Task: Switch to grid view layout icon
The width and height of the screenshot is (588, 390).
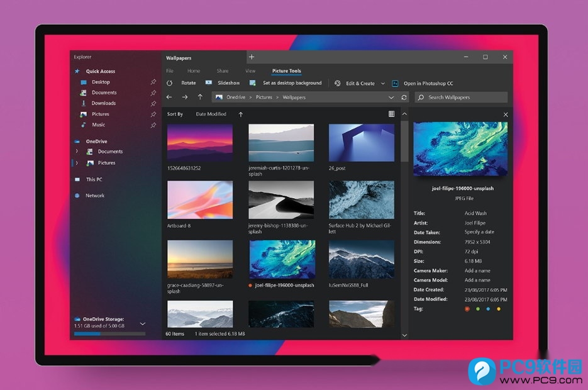Action: (392, 114)
